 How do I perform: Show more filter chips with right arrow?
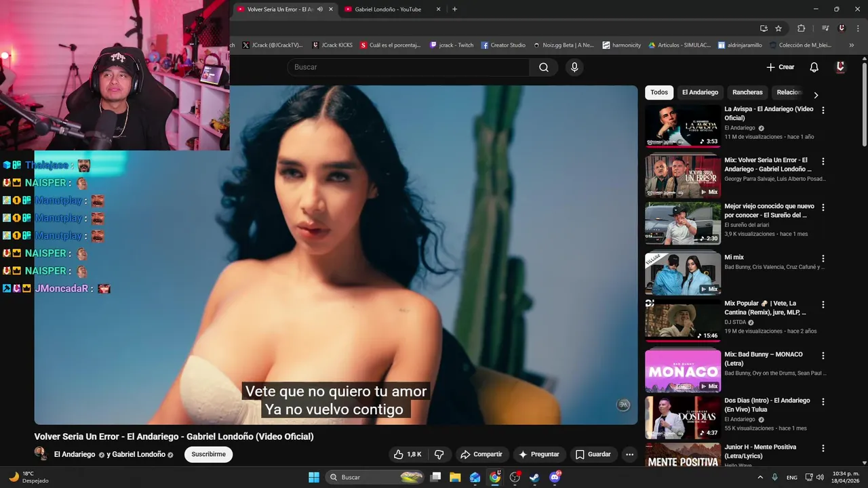point(816,95)
